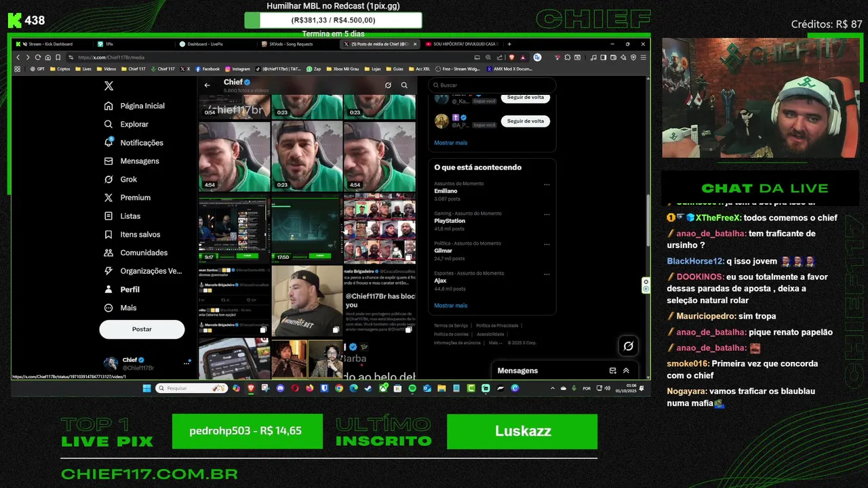Click the browser address bar URL
Screen dimensions: 868x488
point(111,58)
